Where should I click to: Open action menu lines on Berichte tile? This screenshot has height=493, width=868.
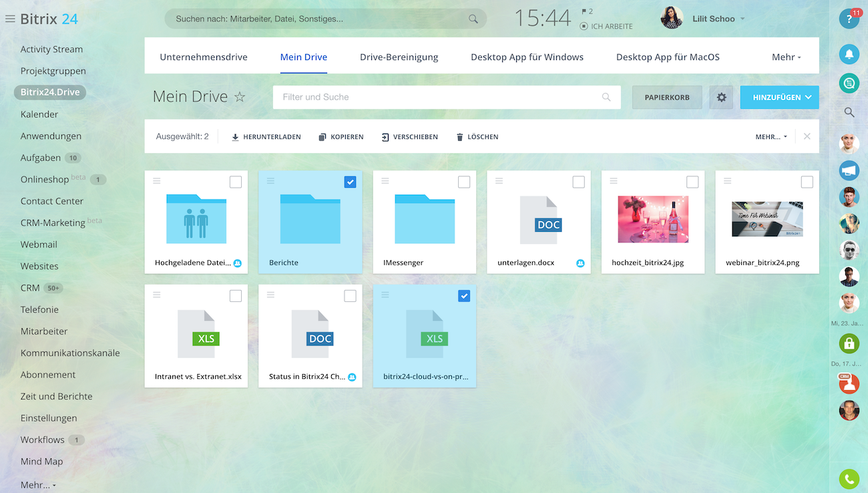coord(270,181)
